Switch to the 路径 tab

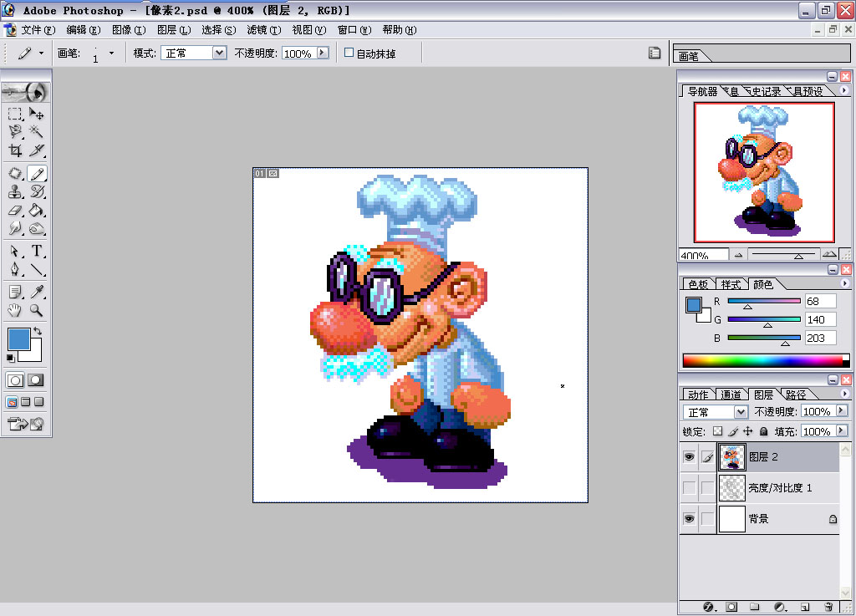796,395
